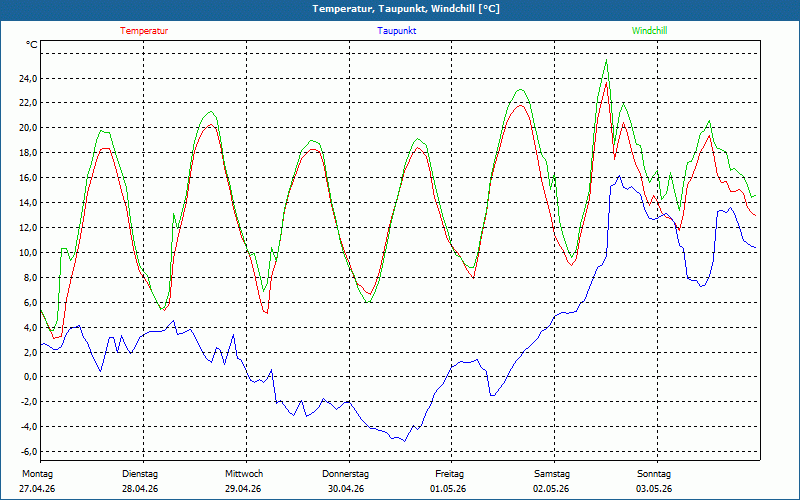Click the 12,0 y-axis value
The image size is (800, 500).
tap(27, 228)
